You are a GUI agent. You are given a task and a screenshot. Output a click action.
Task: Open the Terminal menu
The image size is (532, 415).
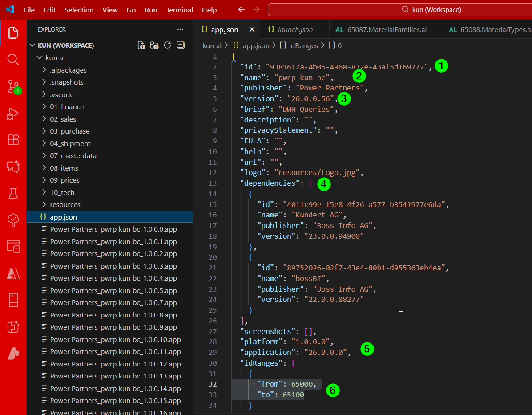[x=179, y=10]
